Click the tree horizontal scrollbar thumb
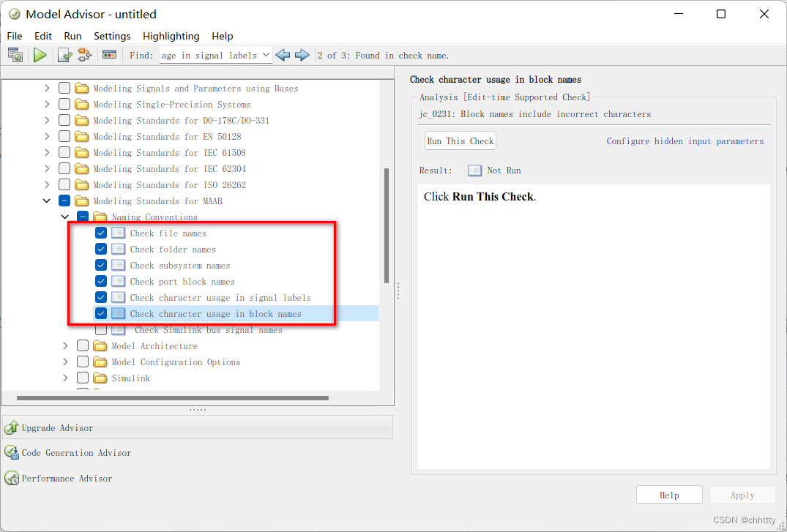The image size is (787, 532). 173,398
